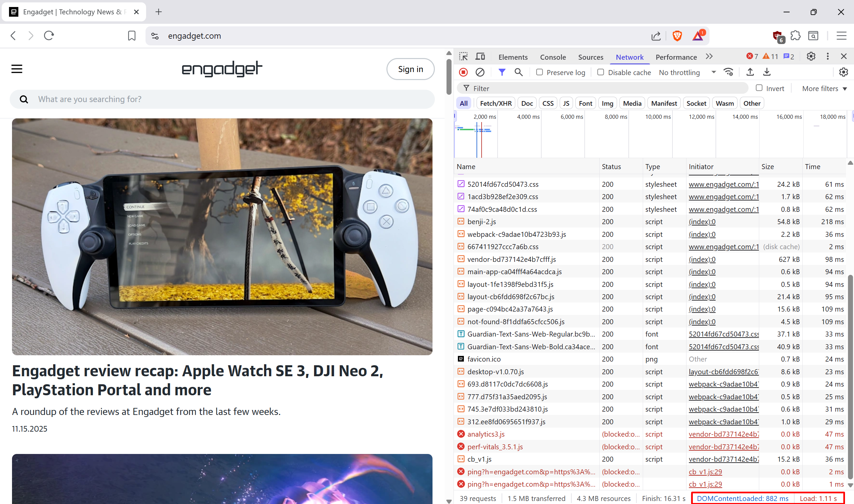Click the share page icon
The image size is (854, 504).
656,36
